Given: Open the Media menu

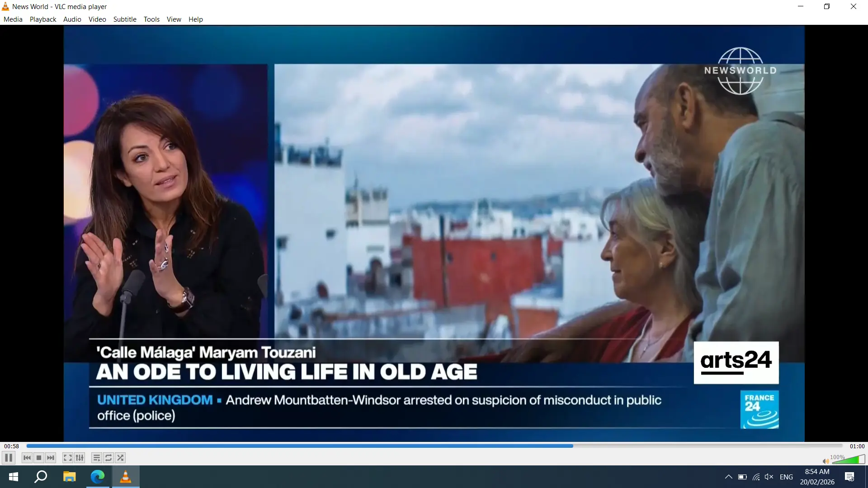Looking at the screenshot, I should pyautogui.click(x=13, y=19).
